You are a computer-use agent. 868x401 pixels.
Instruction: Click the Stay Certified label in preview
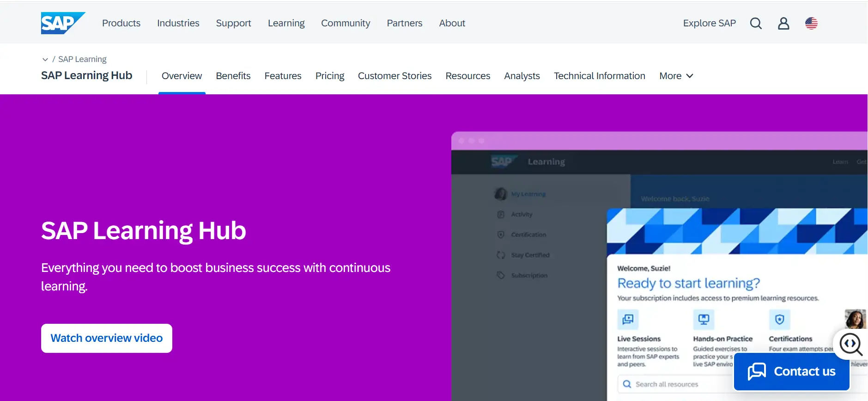click(x=530, y=255)
